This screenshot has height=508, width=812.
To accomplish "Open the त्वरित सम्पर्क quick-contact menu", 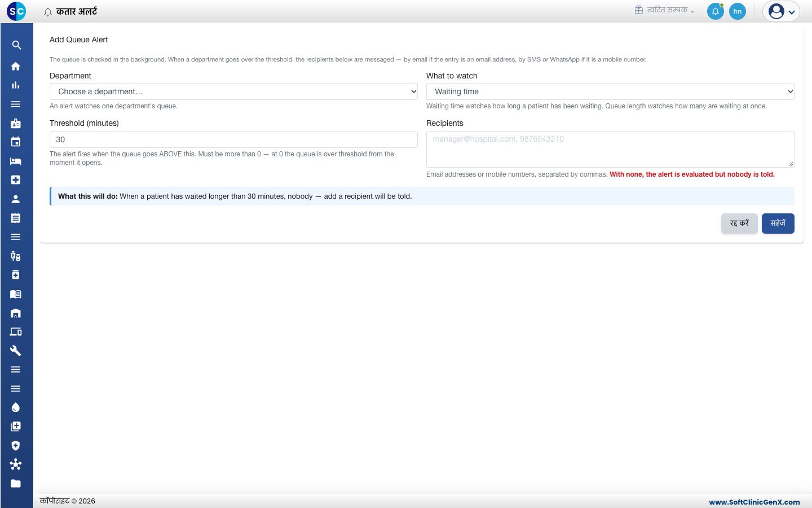I will tap(664, 10).
